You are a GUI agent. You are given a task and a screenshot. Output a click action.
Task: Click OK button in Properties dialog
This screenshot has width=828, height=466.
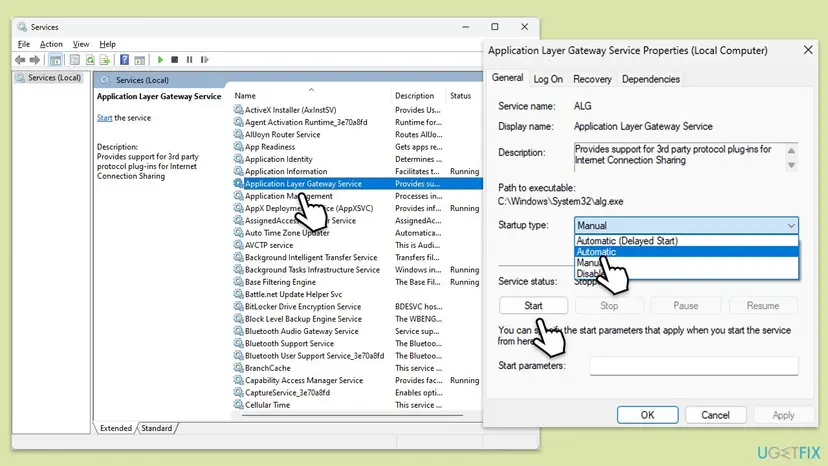pos(647,415)
